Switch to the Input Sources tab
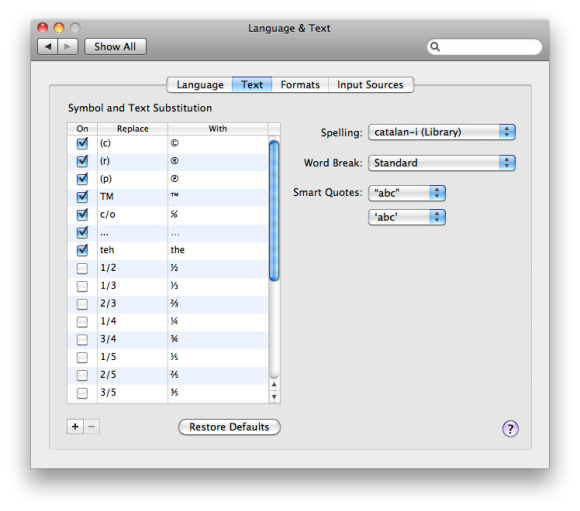Viewport: 580px width, 511px height. pos(370,85)
